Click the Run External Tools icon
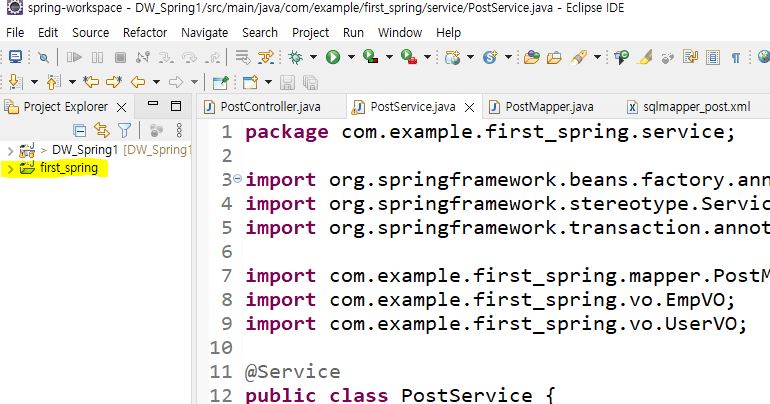The height and width of the screenshot is (404, 770). click(x=409, y=57)
